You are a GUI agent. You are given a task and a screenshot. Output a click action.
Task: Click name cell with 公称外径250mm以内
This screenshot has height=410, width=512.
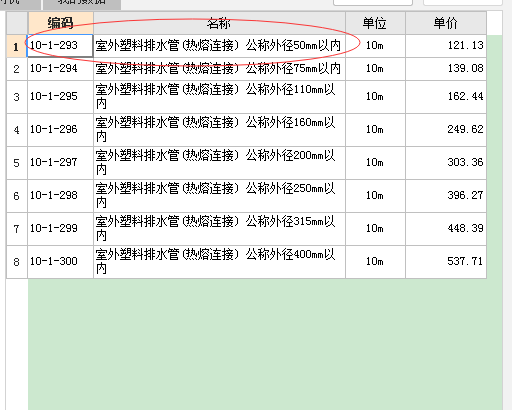click(x=219, y=196)
